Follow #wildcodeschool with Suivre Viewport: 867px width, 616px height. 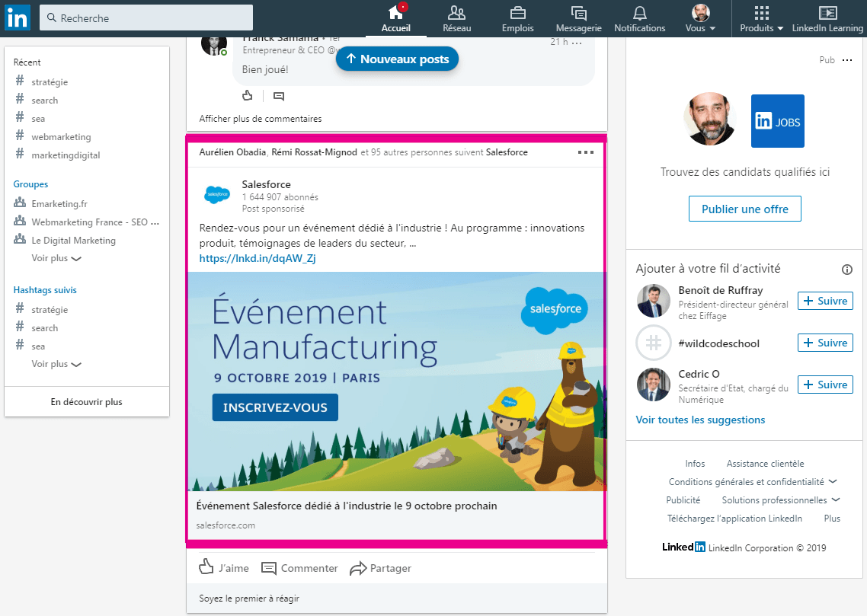point(825,343)
